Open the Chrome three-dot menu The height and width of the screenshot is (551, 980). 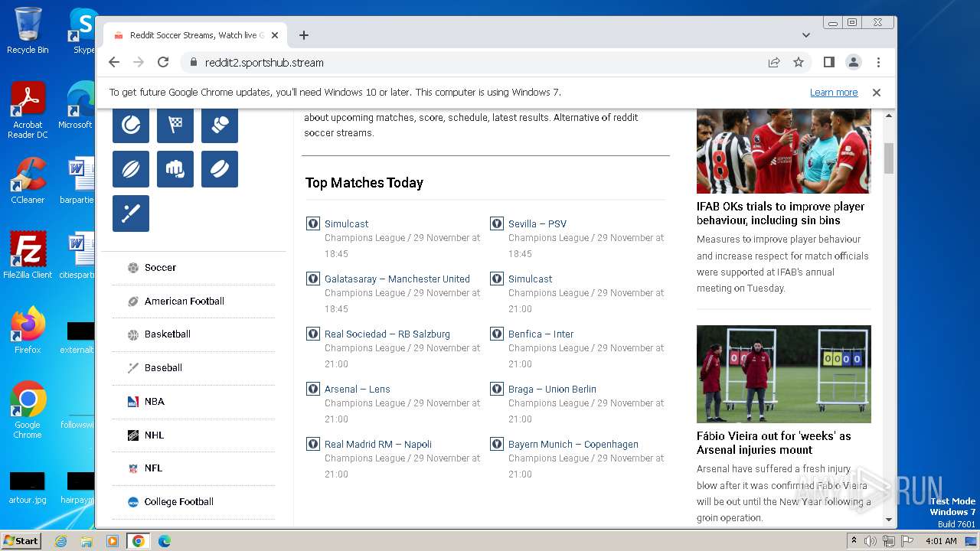point(878,63)
